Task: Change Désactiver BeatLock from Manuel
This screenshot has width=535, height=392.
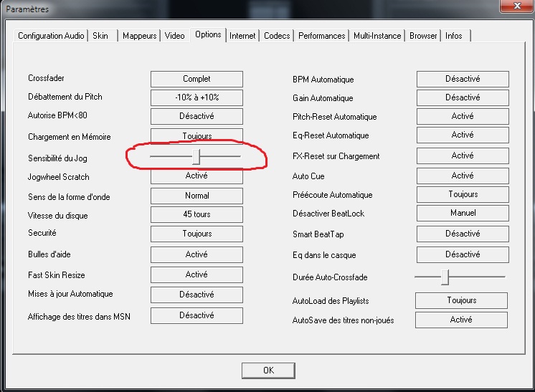Action: coord(463,213)
